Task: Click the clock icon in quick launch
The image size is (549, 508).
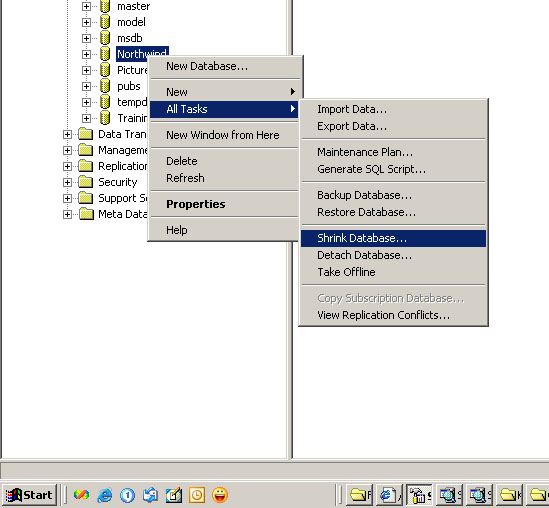Action: click(197, 495)
